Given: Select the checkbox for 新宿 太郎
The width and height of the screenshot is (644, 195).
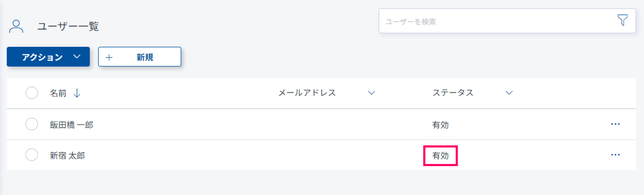Looking at the screenshot, I should [x=32, y=155].
